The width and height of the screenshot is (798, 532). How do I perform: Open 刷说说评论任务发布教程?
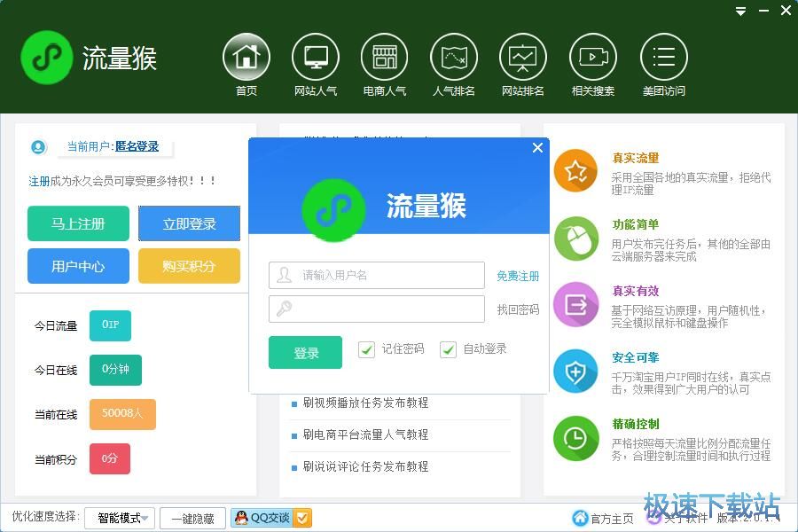pos(365,466)
